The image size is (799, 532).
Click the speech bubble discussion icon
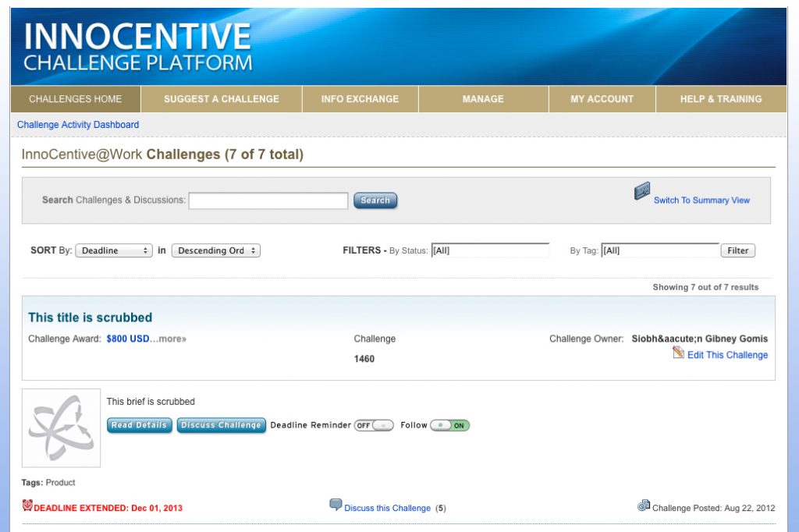(336, 505)
